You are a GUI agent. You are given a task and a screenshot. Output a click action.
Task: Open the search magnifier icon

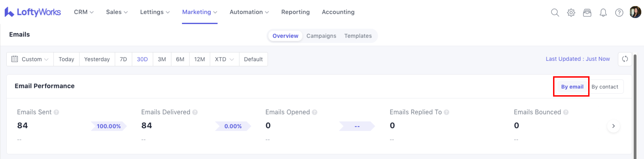(x=555, y=12)
